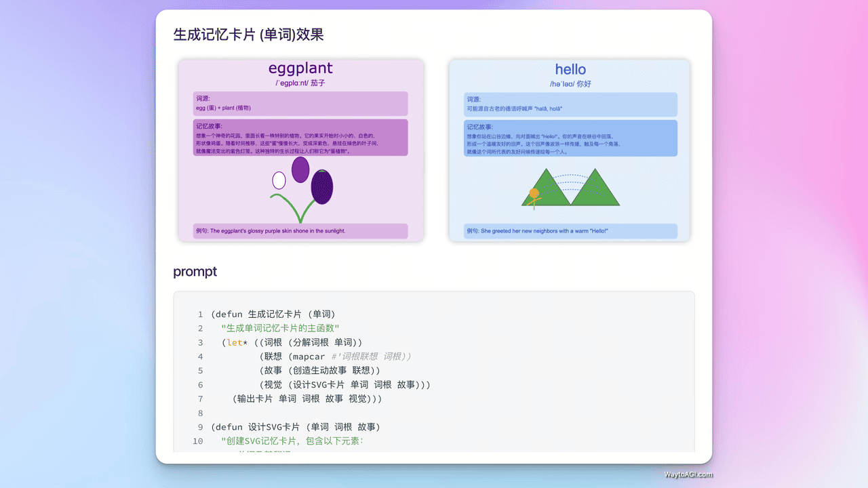This screenshot has width=868, height=488.
Task: Click the hello card title text
Action: click(570, 69)
